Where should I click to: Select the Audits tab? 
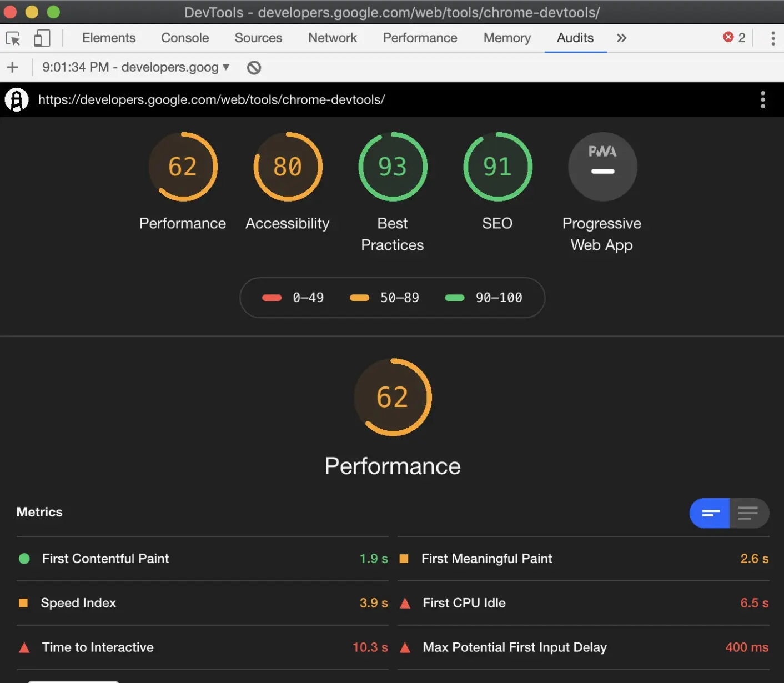pyautogui.click(x=575, y=38)
